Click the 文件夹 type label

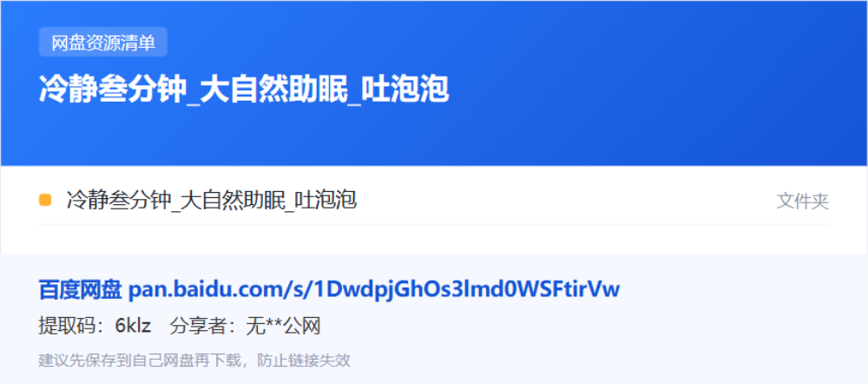click(x=803, y=202)
